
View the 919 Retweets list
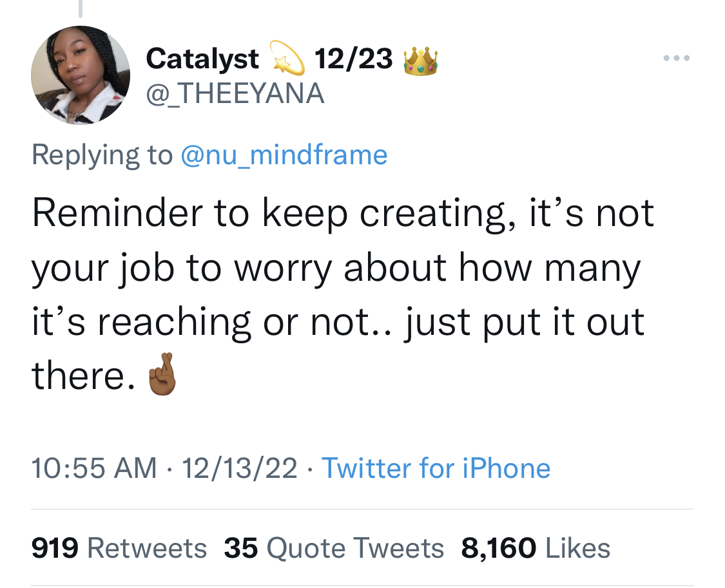(119, 548)
